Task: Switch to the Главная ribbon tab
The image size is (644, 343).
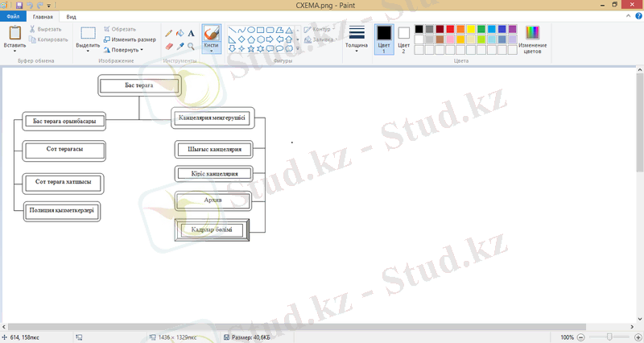Action: point(43,17)
